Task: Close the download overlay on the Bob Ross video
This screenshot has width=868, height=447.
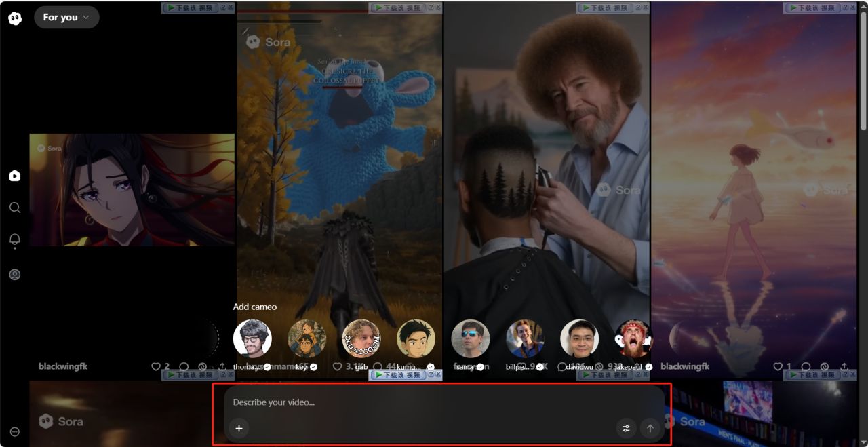Action: coord(645,7)
